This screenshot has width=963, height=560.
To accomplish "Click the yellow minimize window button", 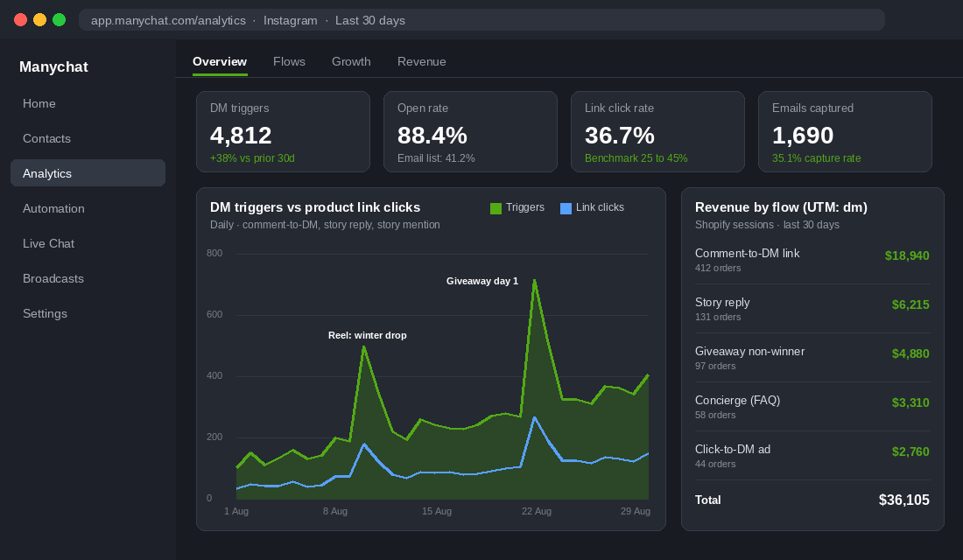I will coord(40,20).
